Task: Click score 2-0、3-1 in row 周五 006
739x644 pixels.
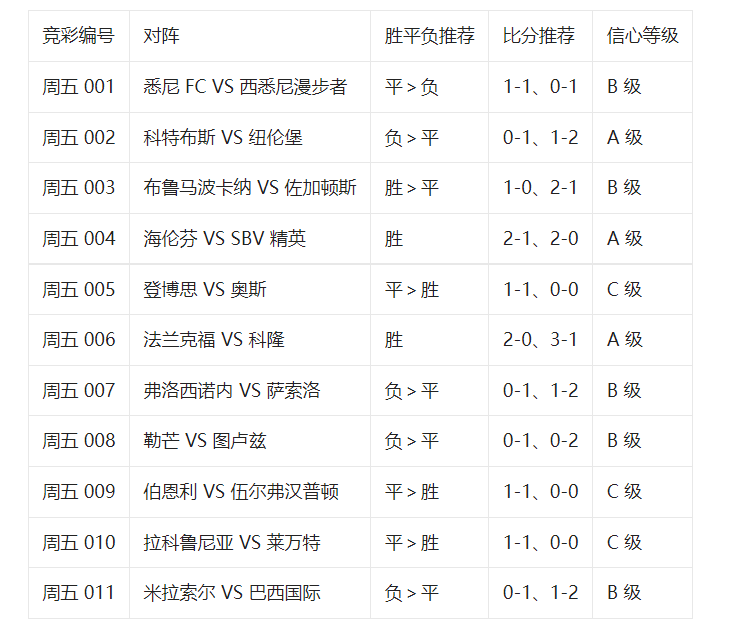Action: click(540, 339)
